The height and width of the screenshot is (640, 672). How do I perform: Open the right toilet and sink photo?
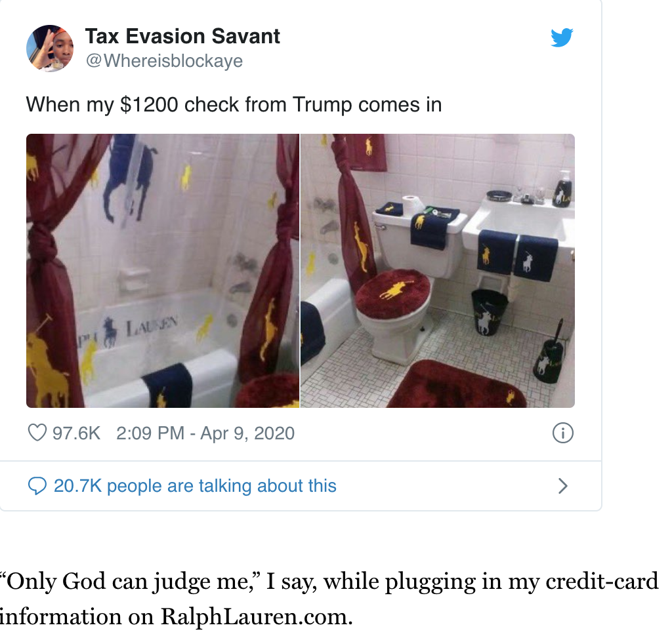[438, 270]
